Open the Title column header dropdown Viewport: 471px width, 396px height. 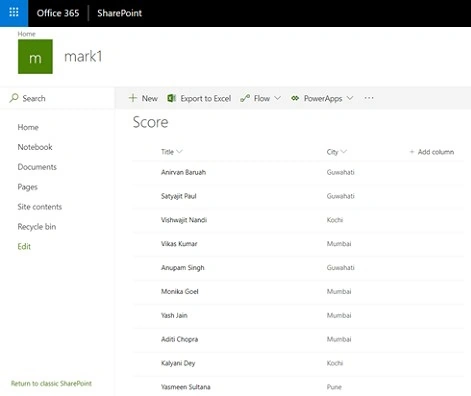[x=172, y=152]
